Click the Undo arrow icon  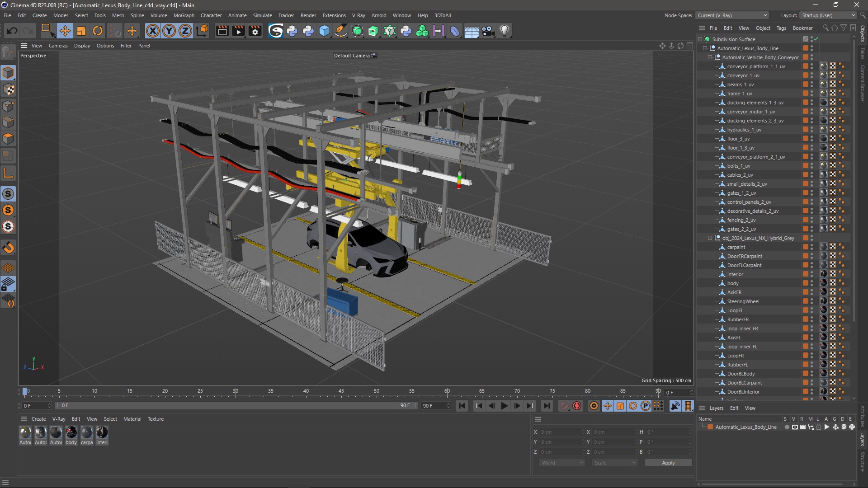(12, 31)
